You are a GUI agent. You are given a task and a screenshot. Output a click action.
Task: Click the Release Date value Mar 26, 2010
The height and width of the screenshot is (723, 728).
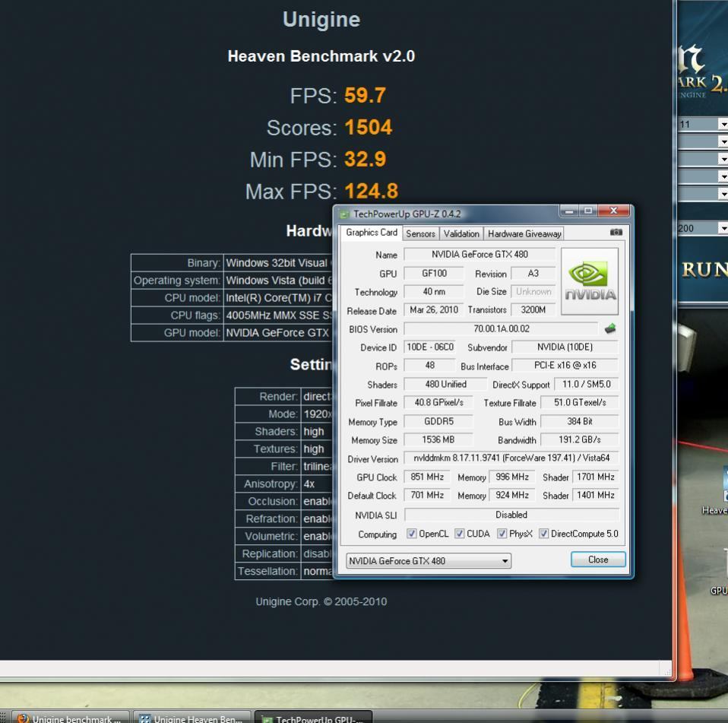(x=434, y=309)
